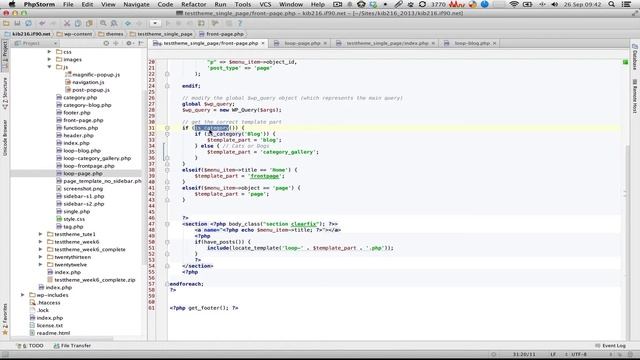Open the Project view type dropdown
This screenshot has height=360, width=640.
(36, 43)
